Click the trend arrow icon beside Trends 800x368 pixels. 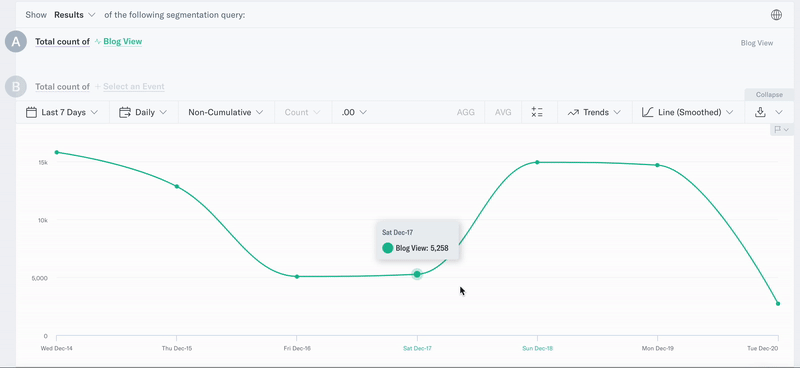pos(573,112)
